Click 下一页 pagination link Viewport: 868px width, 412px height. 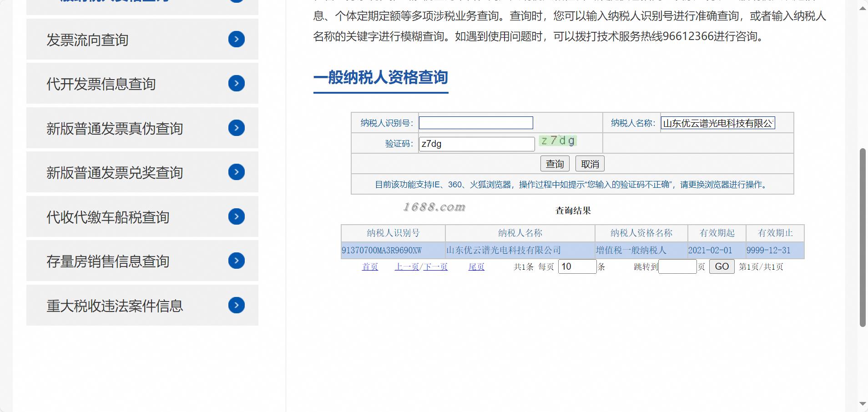click(435, 267)
